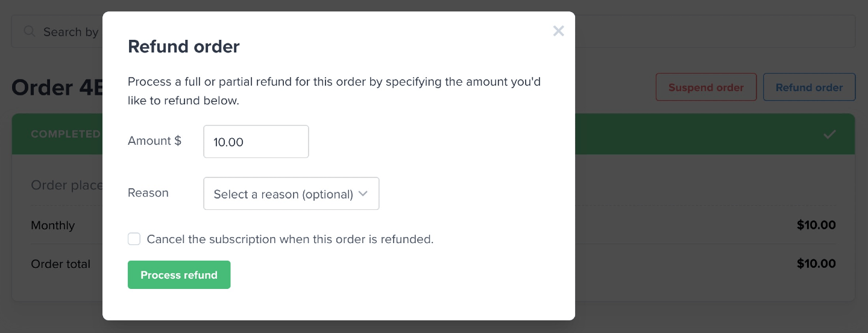This screenshot has width=868, height=333.
Task: Click the 'Refund order' dialog heading
Action: point(184,46)
